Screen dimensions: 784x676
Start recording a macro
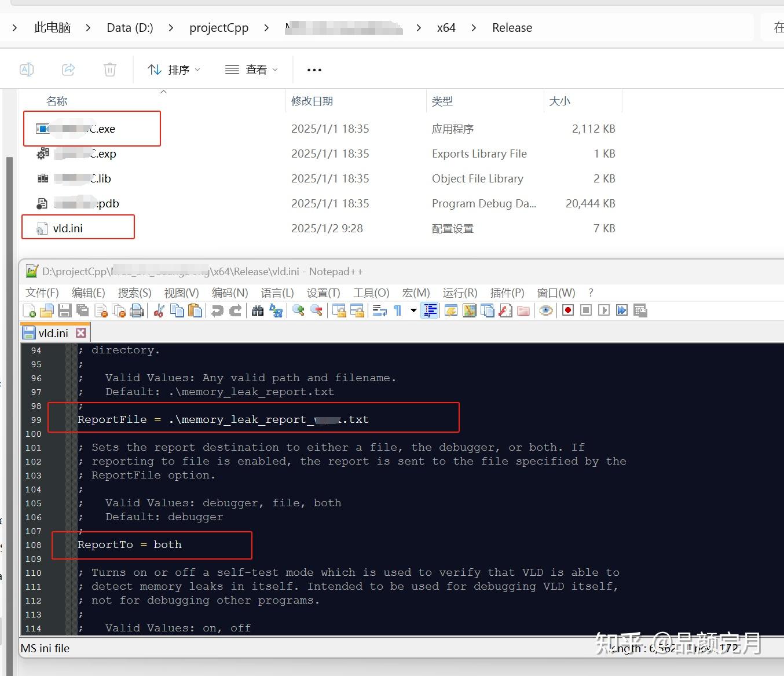567,310
